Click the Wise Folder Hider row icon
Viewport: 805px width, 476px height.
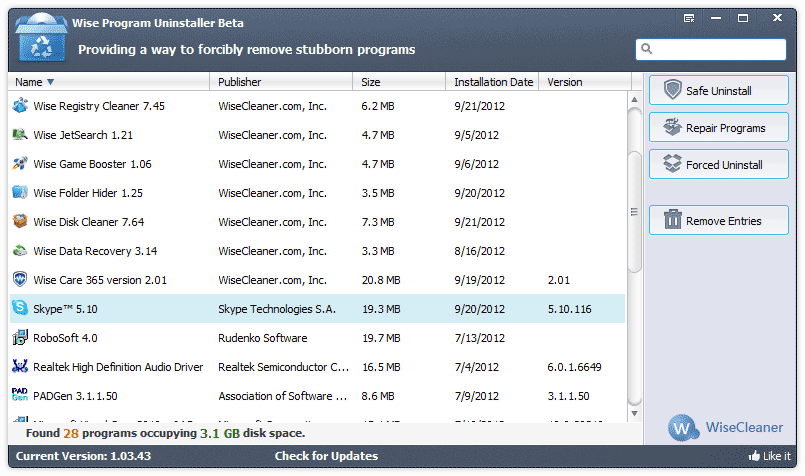coord(20,193)
